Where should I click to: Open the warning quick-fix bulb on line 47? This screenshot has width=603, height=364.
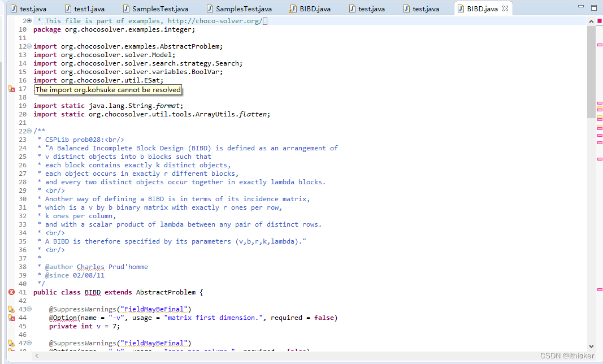click(x=11, y=343)
